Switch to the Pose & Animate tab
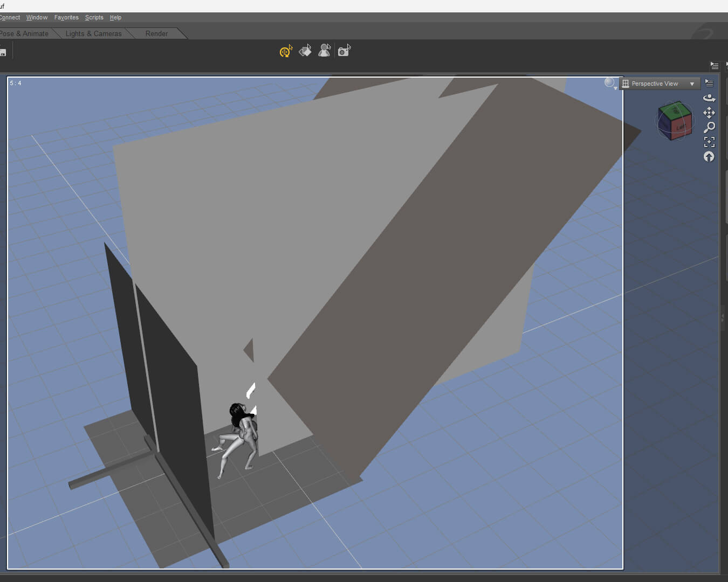This screenshot has height=582, width=728. [x=24, y=33]
